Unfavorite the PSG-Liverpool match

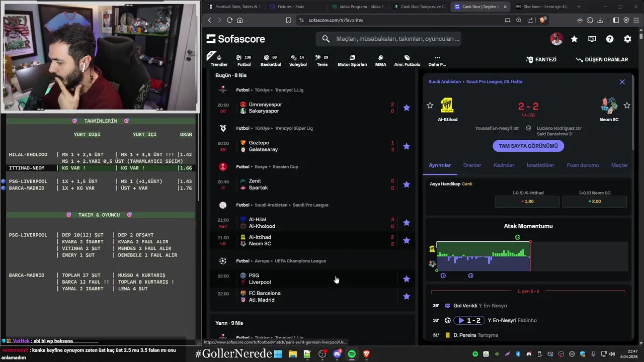point(407,279)
